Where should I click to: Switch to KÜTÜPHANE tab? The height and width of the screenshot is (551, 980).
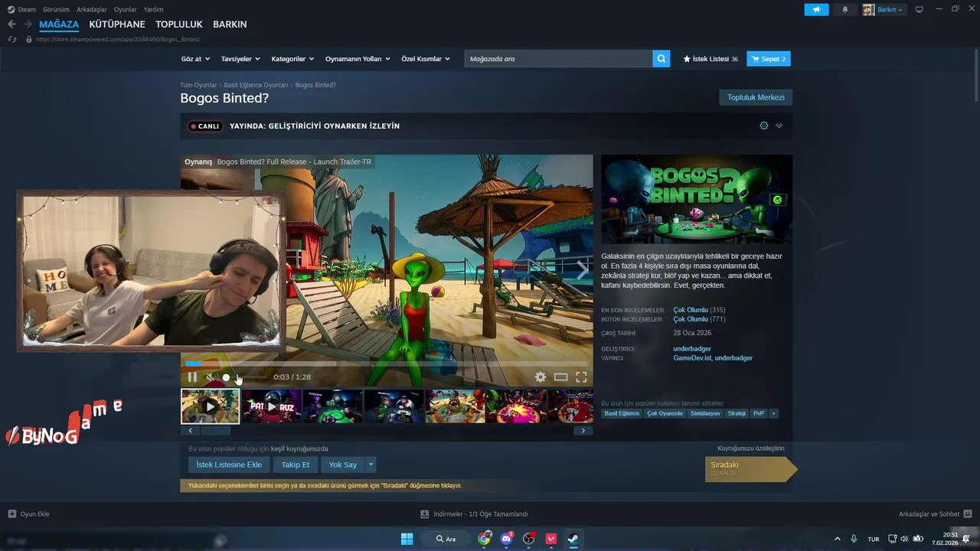click(x=117, y=24)
